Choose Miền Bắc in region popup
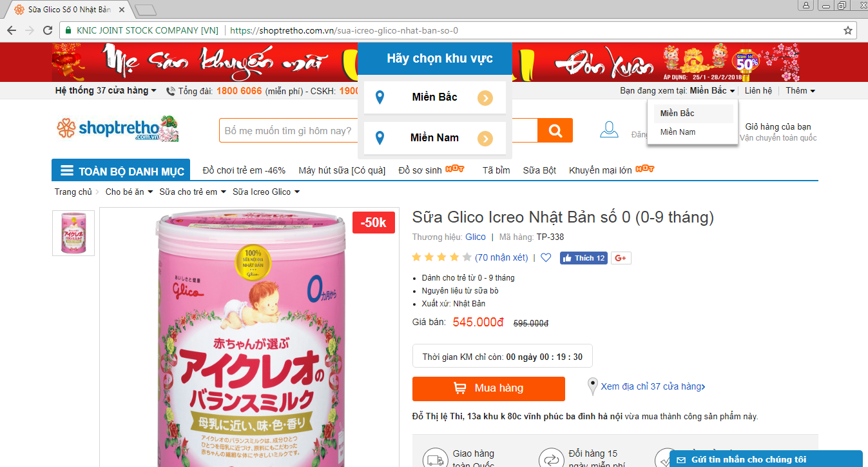Screen dimensions: 868x467 pyautogui.click(x=435, y=97)
